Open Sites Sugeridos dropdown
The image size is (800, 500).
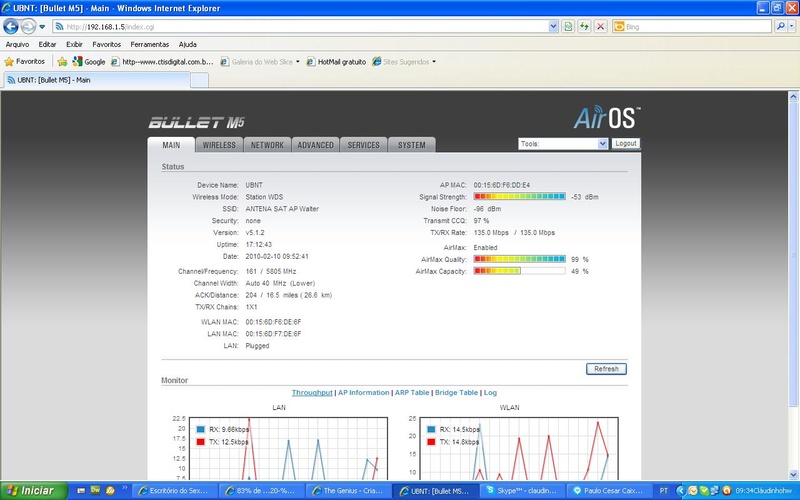coord(404,62)
